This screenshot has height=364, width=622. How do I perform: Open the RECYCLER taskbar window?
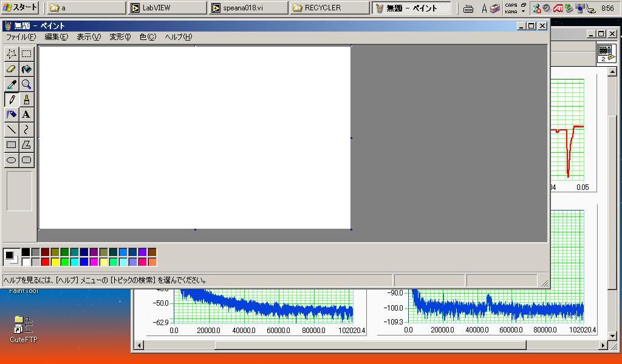329,8
